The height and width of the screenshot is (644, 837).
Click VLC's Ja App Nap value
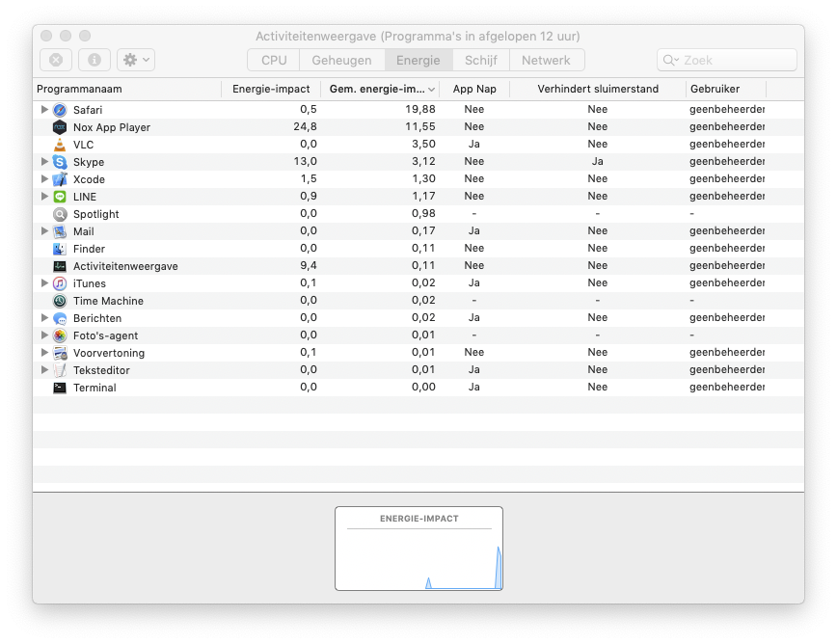(474, 144)
